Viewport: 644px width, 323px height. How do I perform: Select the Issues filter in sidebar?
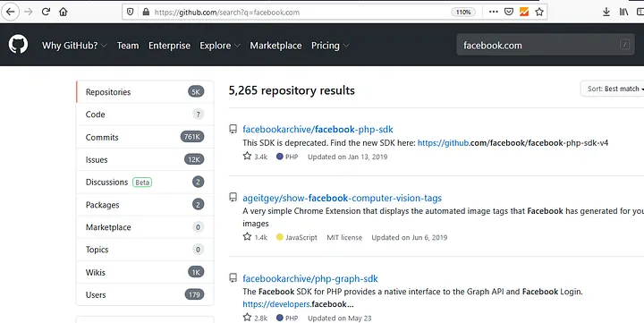[x=145, y=159]
